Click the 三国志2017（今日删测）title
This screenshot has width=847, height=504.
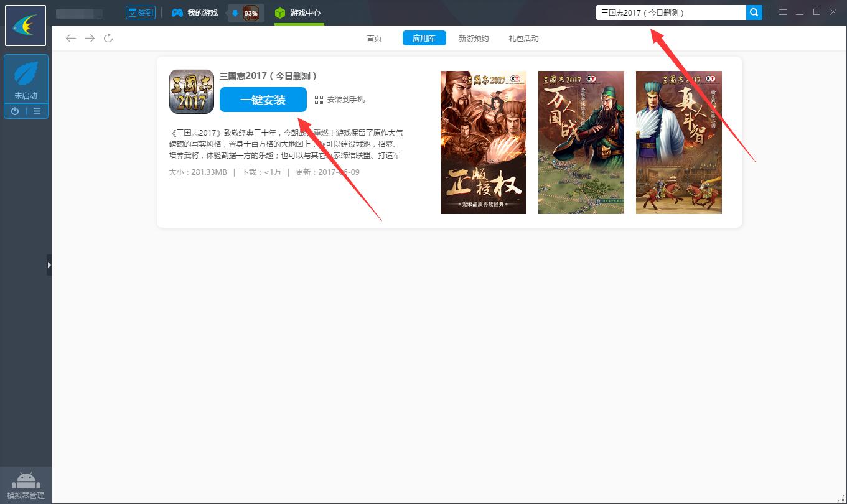(269, 76)
